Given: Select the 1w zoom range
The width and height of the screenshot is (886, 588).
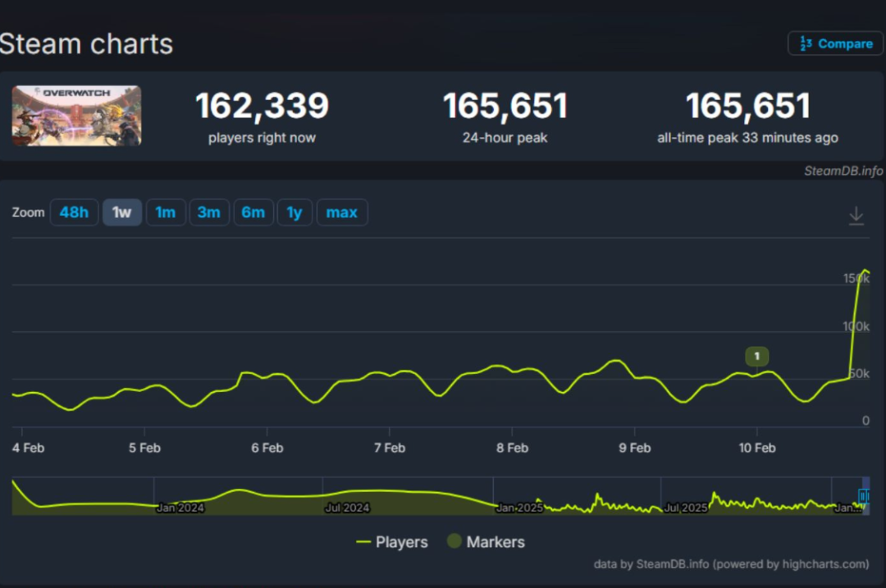Looking at the screenshot, I should 122,212.
